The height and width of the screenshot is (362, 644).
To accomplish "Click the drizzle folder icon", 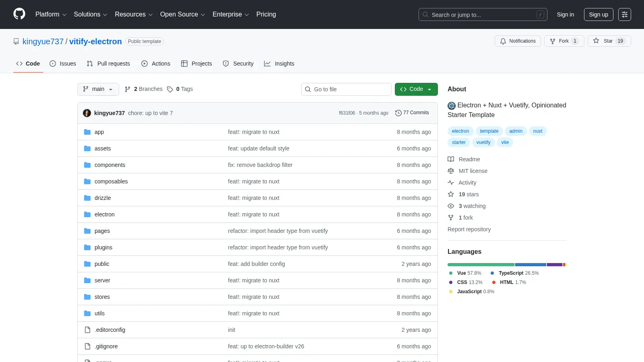I will click(87, 198).
